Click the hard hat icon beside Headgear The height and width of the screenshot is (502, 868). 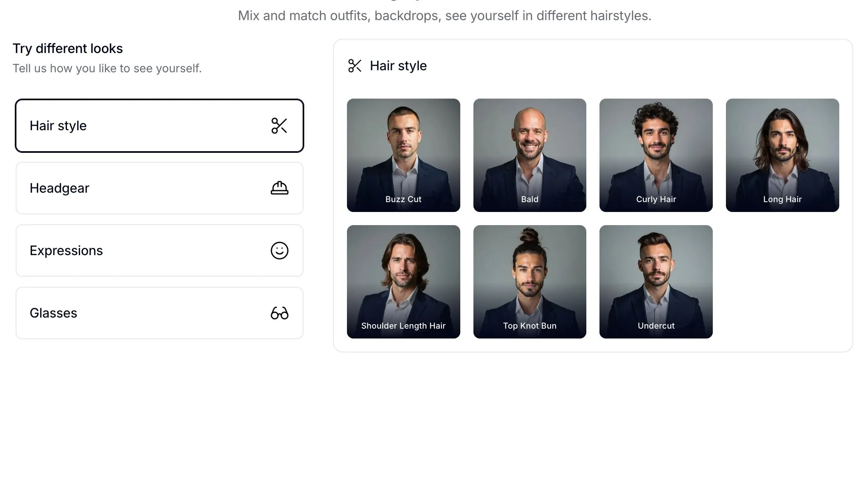279,188
